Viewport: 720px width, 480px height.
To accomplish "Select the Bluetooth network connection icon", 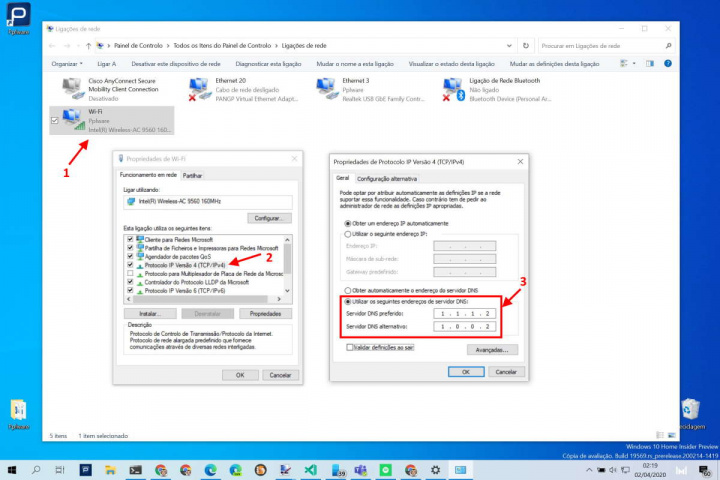I will (454, 89).
